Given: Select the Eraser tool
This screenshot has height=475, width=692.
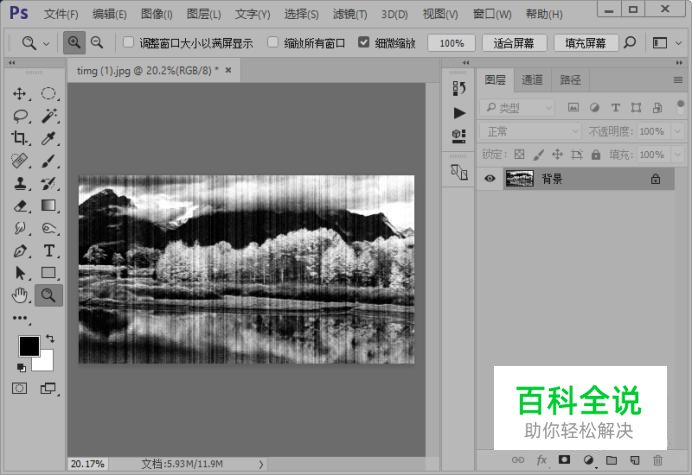Looking at the screenshot, I should [20, 206].
